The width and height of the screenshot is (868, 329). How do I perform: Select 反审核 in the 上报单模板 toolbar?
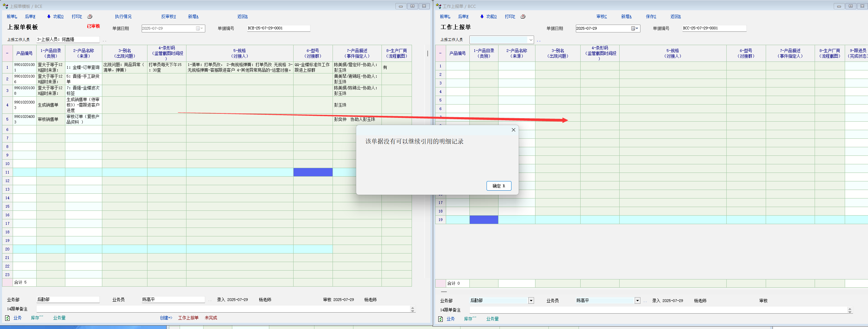pos(168,16)
